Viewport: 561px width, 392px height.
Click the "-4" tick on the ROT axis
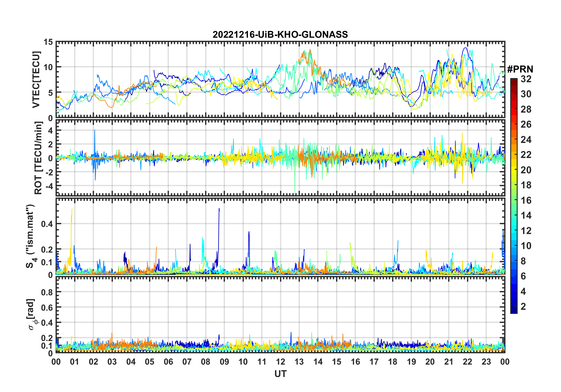tap(49, 186)
